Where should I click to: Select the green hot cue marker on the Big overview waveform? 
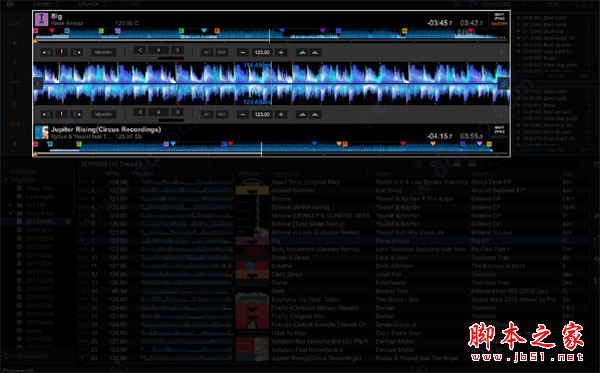click(x=181, y=31)
